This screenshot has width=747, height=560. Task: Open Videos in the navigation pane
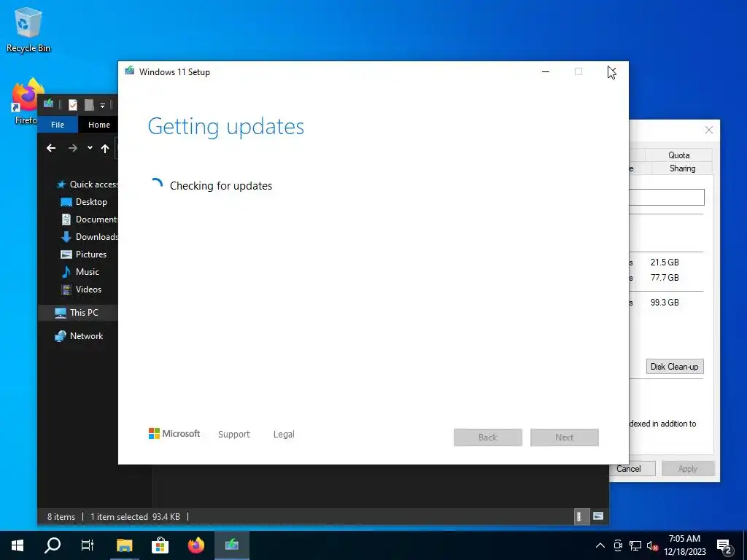[81, 289]
